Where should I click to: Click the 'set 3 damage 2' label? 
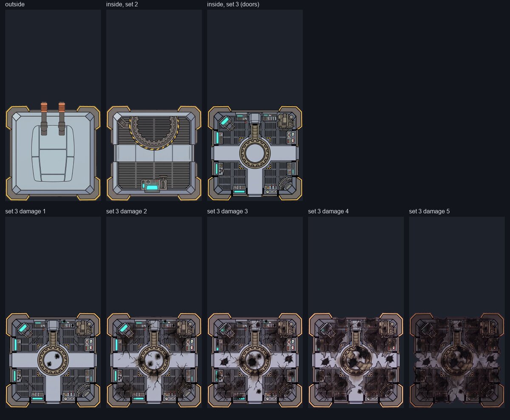click(x=127, y=211)
